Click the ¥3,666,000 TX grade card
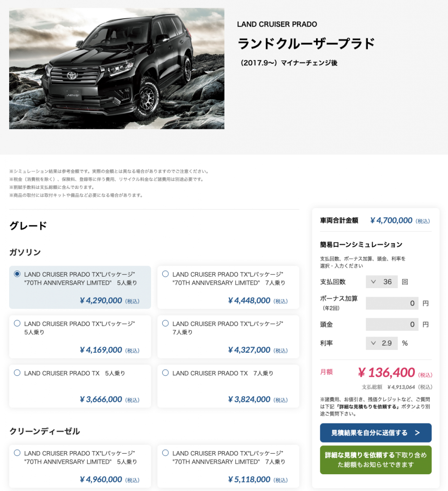 (x=80, y=386)
